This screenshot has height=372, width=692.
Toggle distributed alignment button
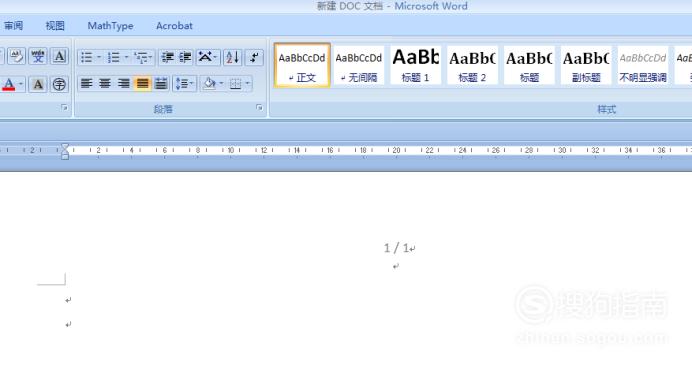click(161, 83)
